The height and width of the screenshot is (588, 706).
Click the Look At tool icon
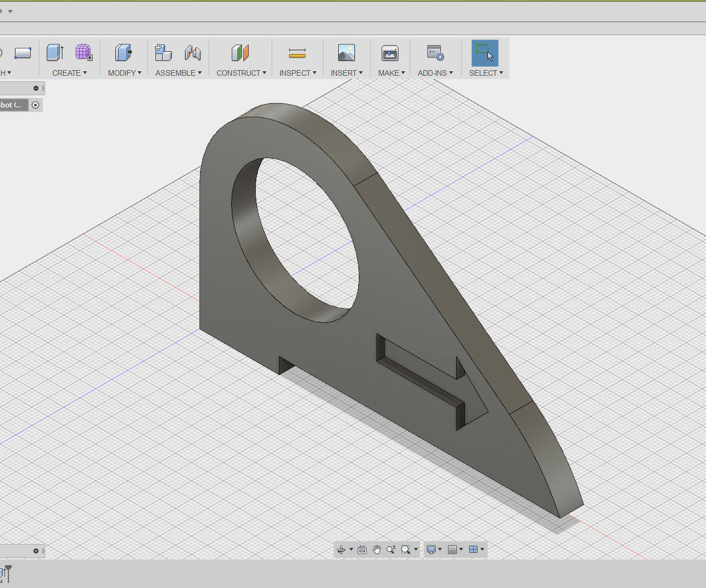[362, 550]
